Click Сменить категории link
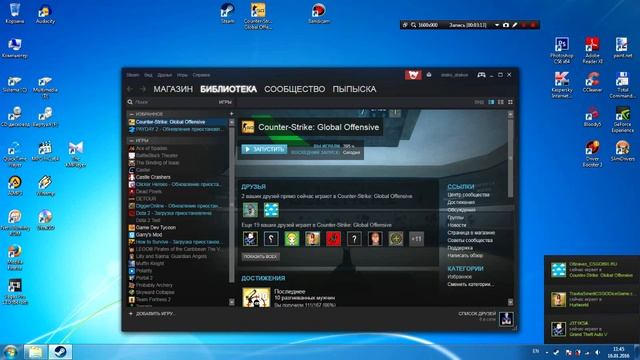 (x=470, y=284)
